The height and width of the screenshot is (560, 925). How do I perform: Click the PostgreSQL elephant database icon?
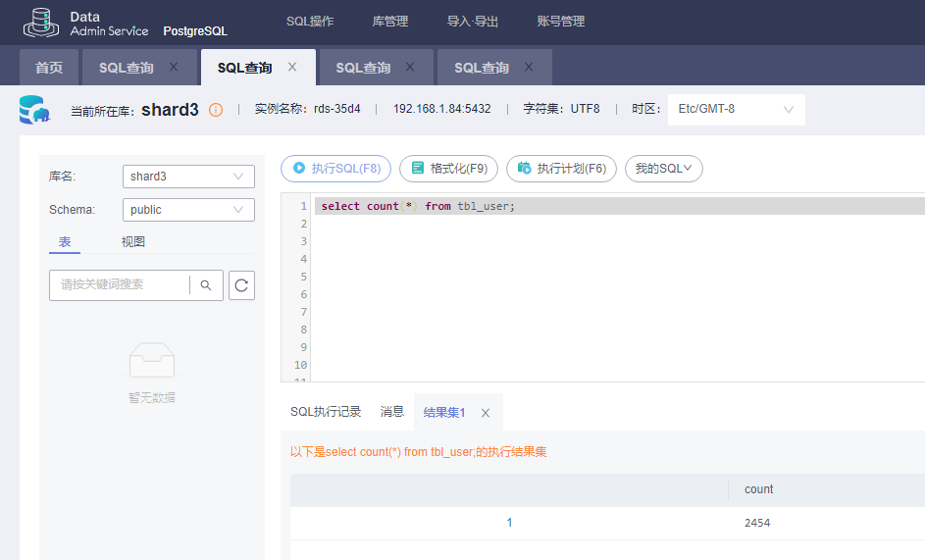(x=34, y=110)
